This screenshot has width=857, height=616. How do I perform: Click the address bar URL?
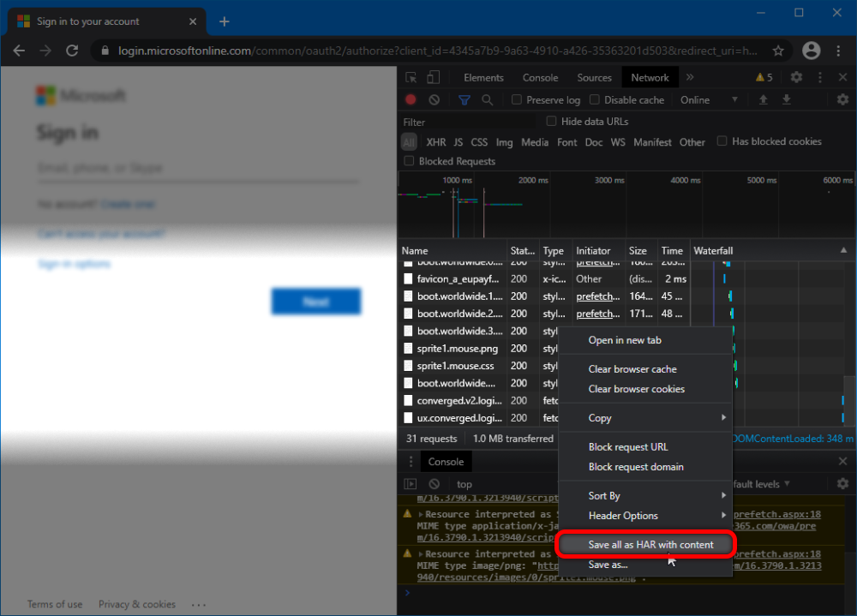pyautogui.click(x=437, y=51)
